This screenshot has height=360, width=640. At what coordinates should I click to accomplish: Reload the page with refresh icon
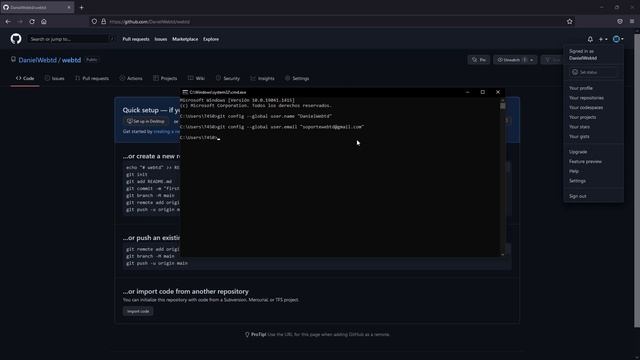[x=32, y=21]
